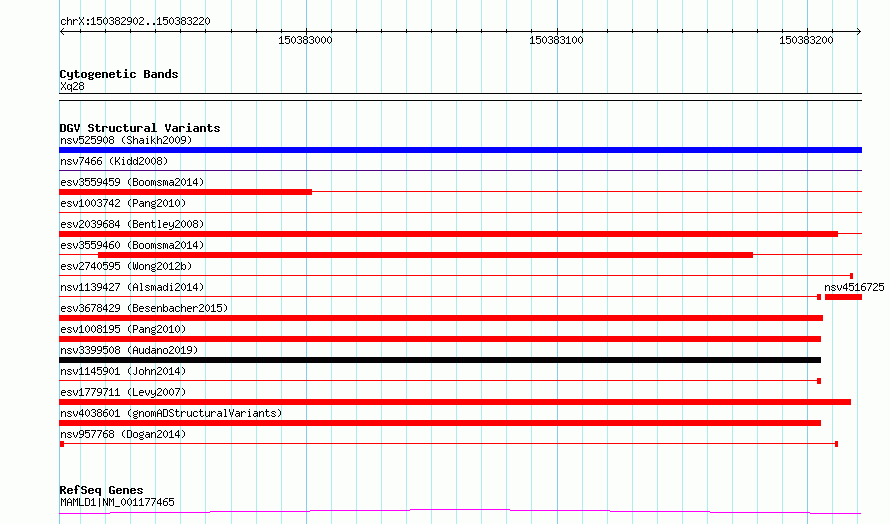Open variant esv1779711 (Levy2007) label
This screenshot has width=890, height=524.
123,392
